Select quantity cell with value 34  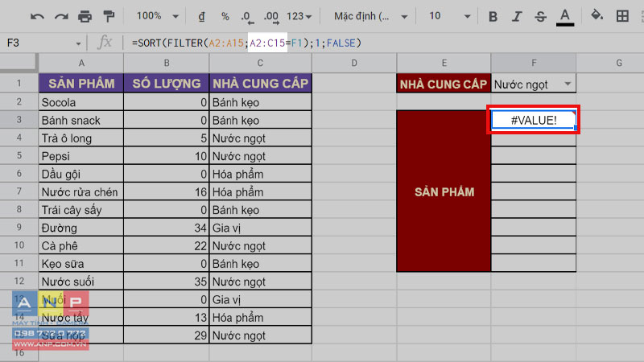click(x=167, y=228)
